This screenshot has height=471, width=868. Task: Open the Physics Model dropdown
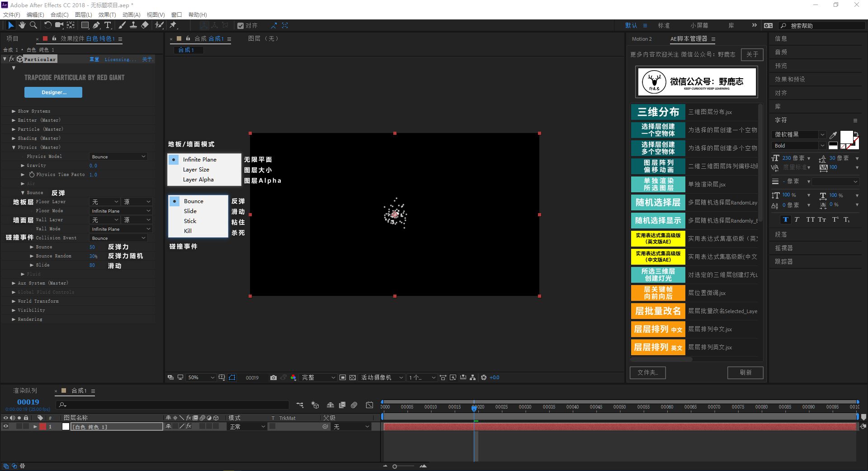click(118, 157)
